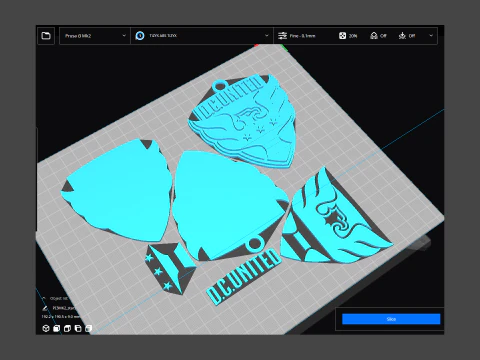Switch to right side view cube icon
Image resolution: width=480 pixels, height=360 pixels.
point(89,329)
